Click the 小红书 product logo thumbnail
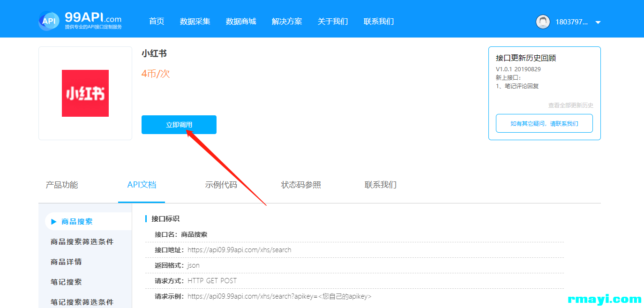644x308 pixels. click(85, 93)
